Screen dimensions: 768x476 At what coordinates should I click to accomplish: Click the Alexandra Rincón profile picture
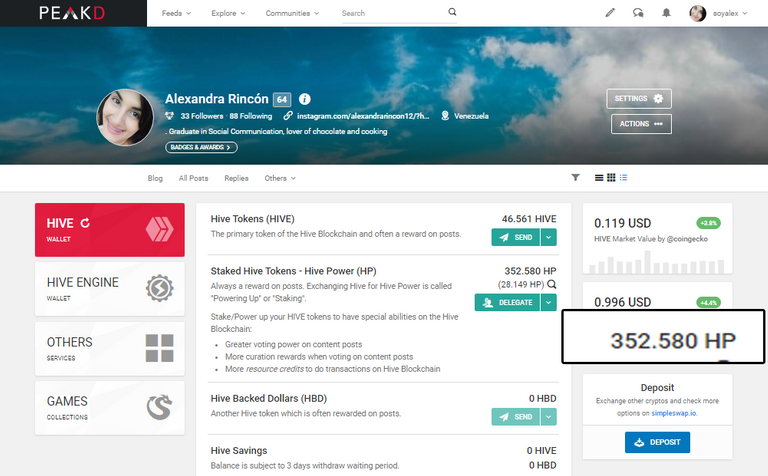125,118
